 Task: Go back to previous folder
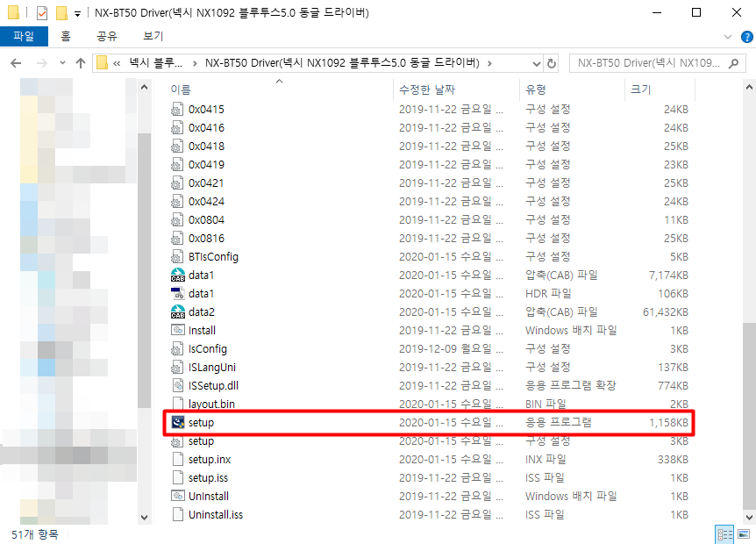[17, 63]
